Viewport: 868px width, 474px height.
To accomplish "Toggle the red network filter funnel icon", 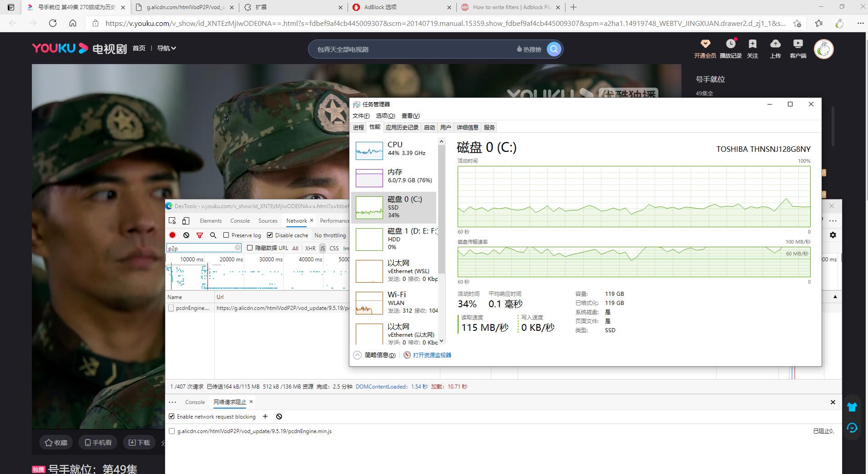I will coord(200,235).
